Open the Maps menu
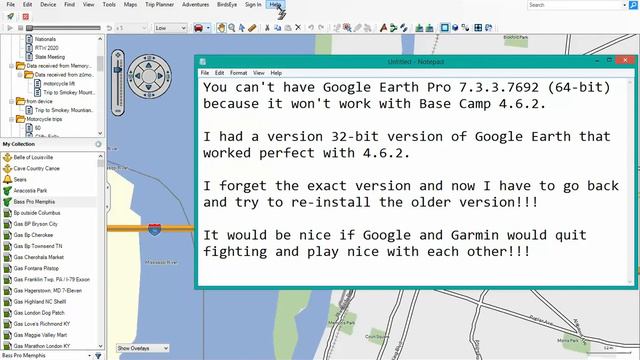 pyautogui.click(x=130, y=4)
